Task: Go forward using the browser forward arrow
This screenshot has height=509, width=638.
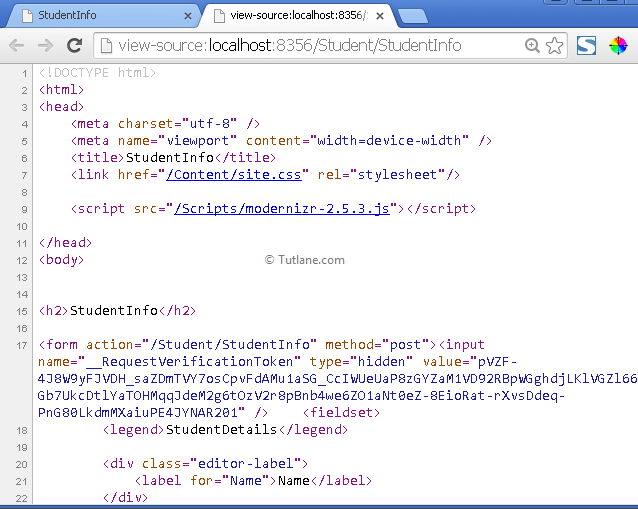Action: coord(45,45)
